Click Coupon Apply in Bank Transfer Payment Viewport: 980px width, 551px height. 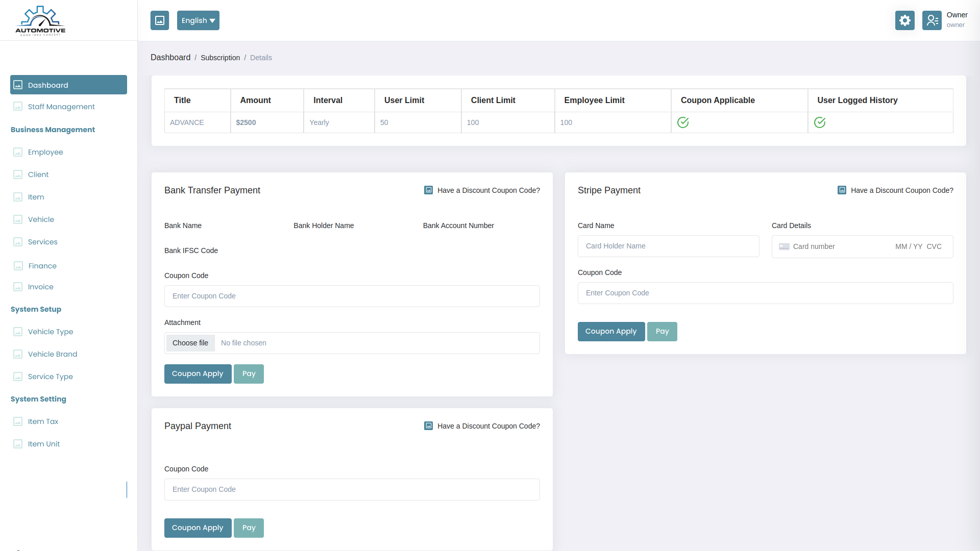coord(198,374)
